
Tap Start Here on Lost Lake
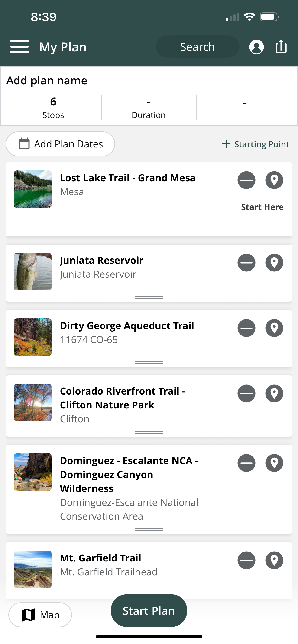262,207
